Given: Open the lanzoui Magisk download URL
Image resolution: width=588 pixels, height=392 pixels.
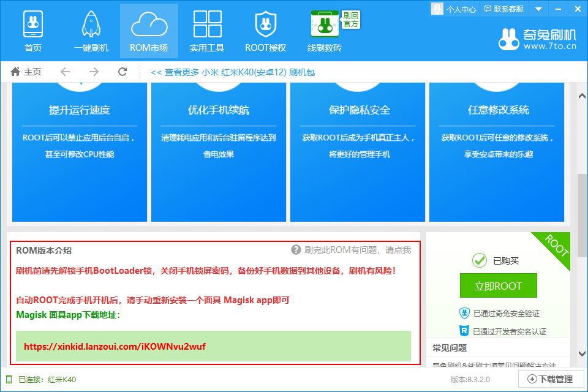Looking at the screenshot, I should (115, 346).
